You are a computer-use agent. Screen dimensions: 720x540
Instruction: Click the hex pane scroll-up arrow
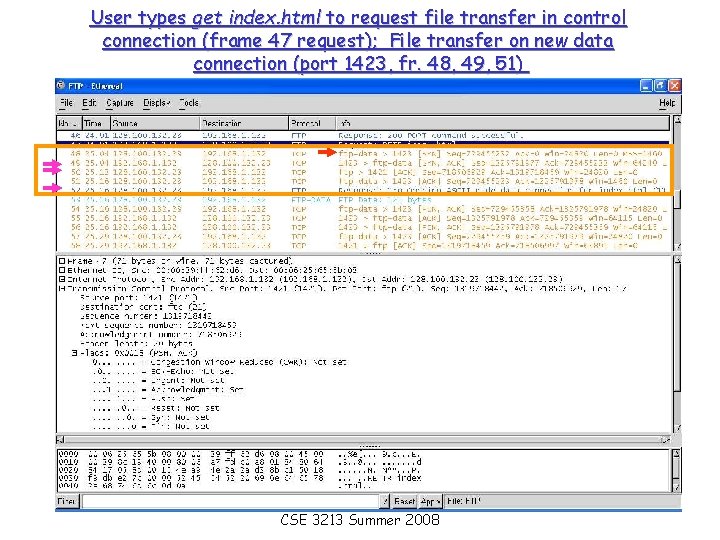point(677,454)
